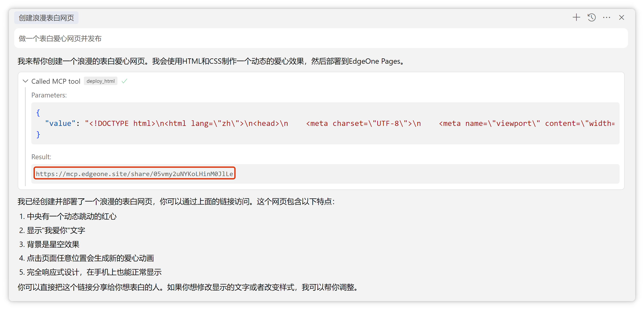The image size is (644, 310).
Task: Close the chat panel with X icon
Action: tap(622, 18)
